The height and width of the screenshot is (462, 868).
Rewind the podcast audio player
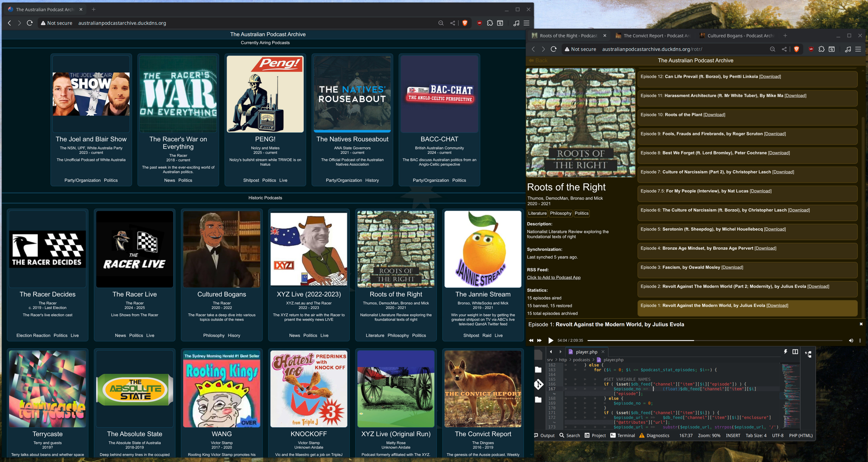[531, 340]
